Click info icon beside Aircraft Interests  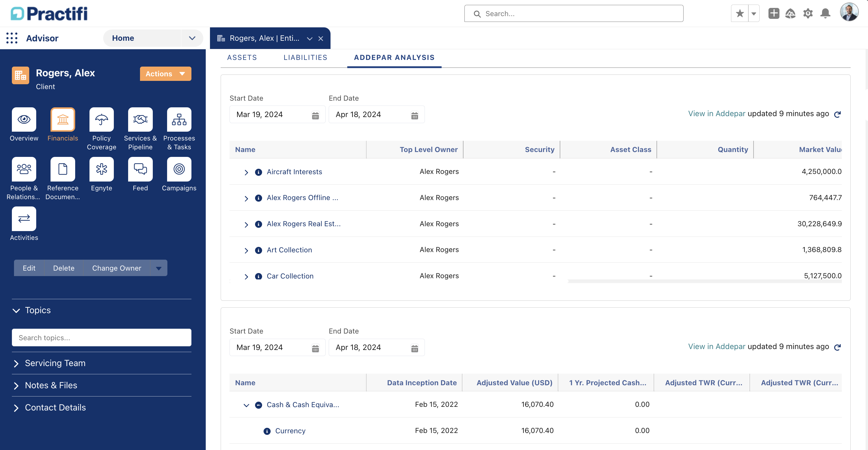click(258, 172)
